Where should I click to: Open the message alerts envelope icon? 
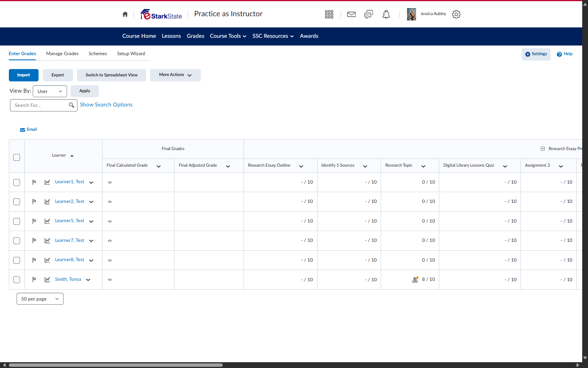click(351, 14)
